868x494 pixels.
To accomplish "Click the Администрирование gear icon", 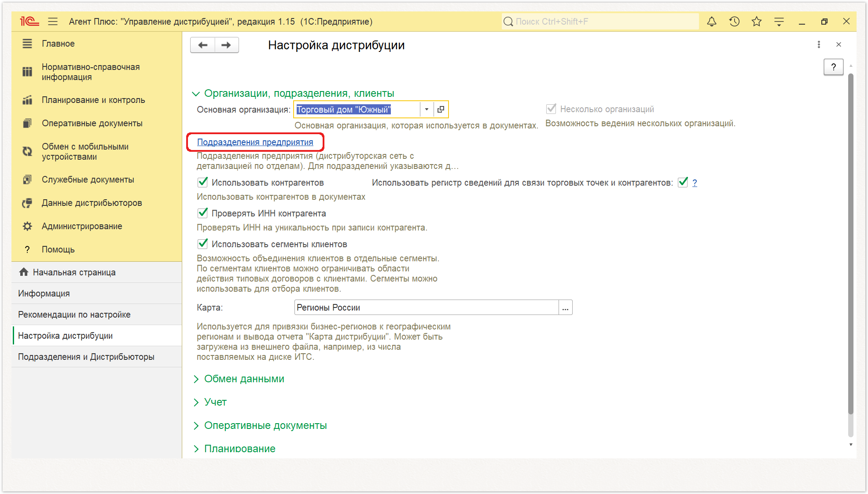I will coord(27,226).
